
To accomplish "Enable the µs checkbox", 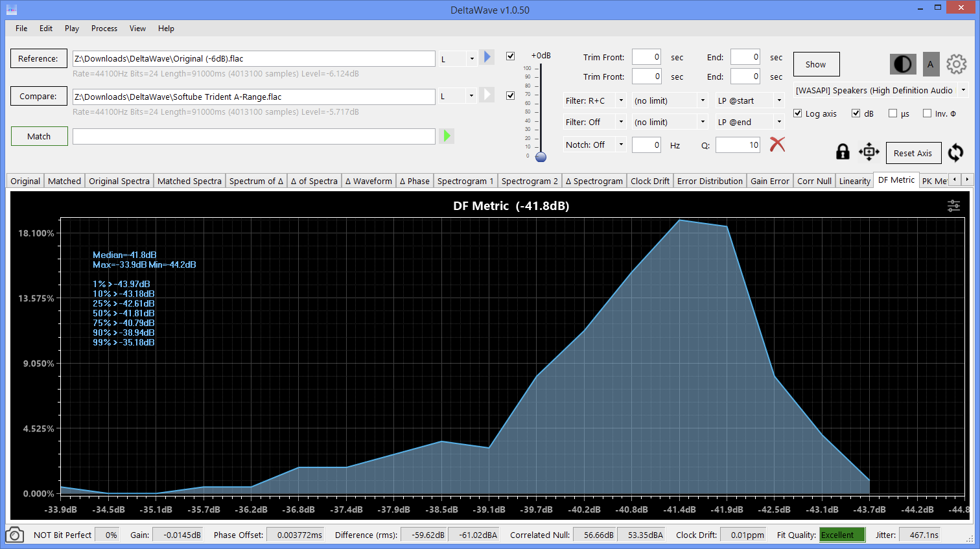I will [893, 113].
